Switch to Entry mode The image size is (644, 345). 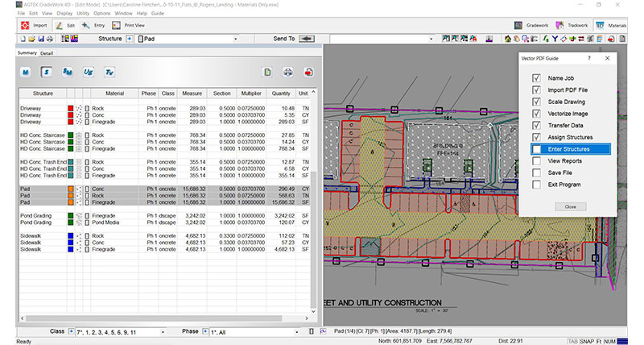93,26
